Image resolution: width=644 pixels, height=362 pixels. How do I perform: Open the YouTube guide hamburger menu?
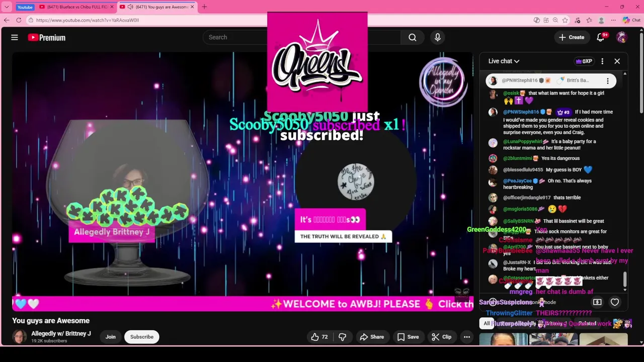[x=15, y=37]
